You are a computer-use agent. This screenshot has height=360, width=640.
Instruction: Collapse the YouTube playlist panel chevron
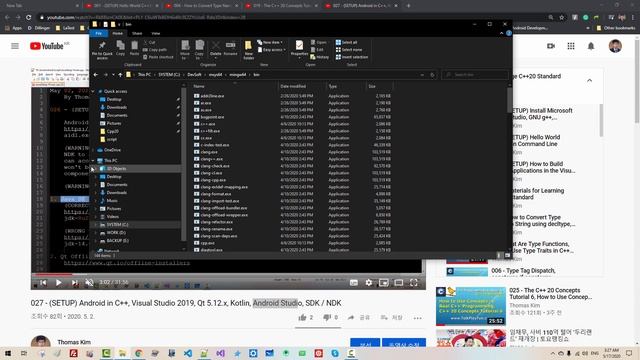[589, 80]
